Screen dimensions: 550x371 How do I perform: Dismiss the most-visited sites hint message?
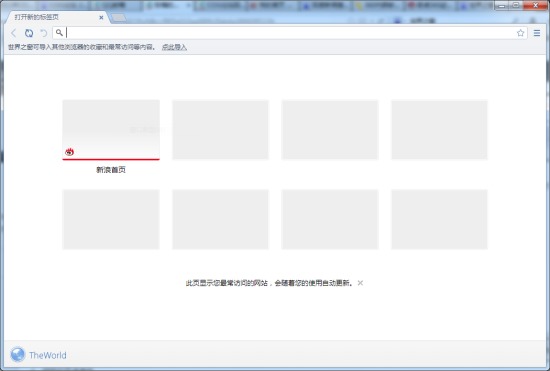360,283
